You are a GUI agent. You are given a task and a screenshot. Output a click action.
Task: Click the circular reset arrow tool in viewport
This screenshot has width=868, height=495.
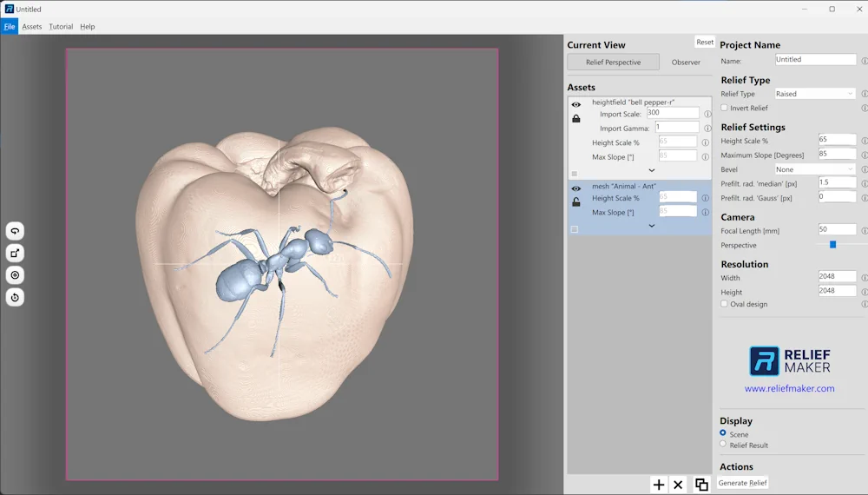pos(15,297)
